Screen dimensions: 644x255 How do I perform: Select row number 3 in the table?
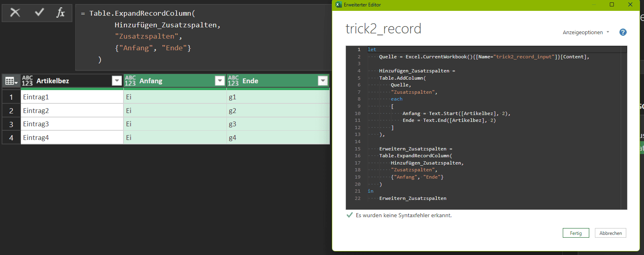tap(11, 124)
